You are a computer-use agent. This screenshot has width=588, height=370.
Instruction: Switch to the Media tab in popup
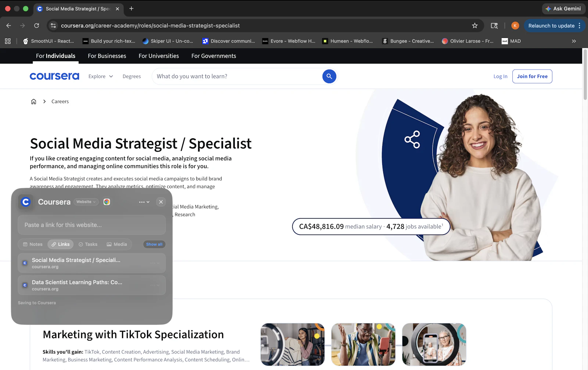pos(117,244)
